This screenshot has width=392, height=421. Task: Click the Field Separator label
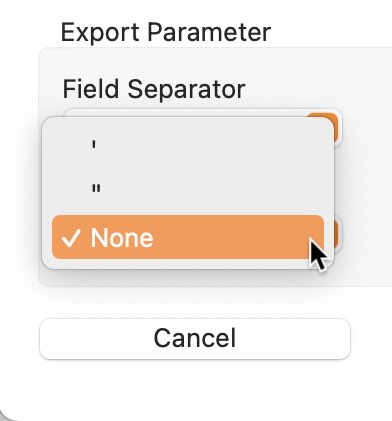(x=154, y=89)
